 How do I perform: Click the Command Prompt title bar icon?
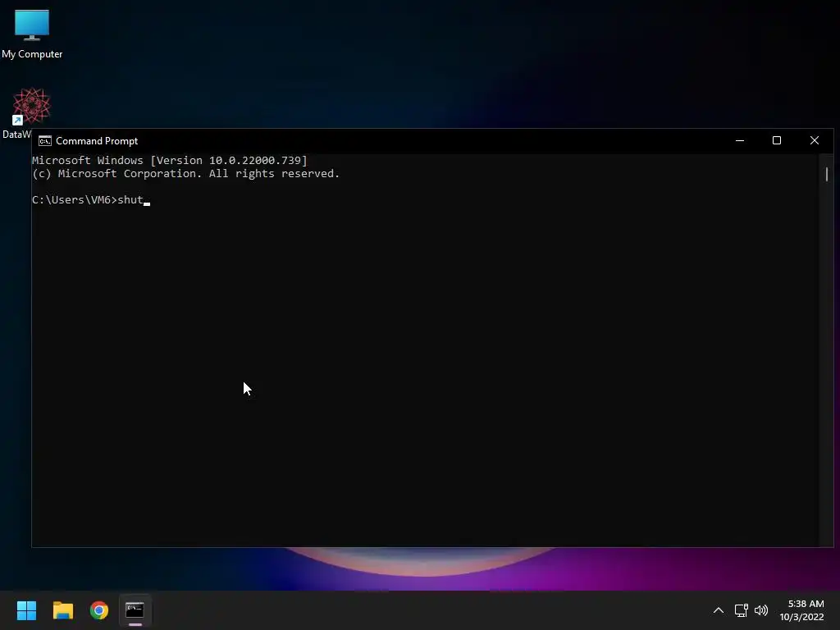click(x=45, y=141)
